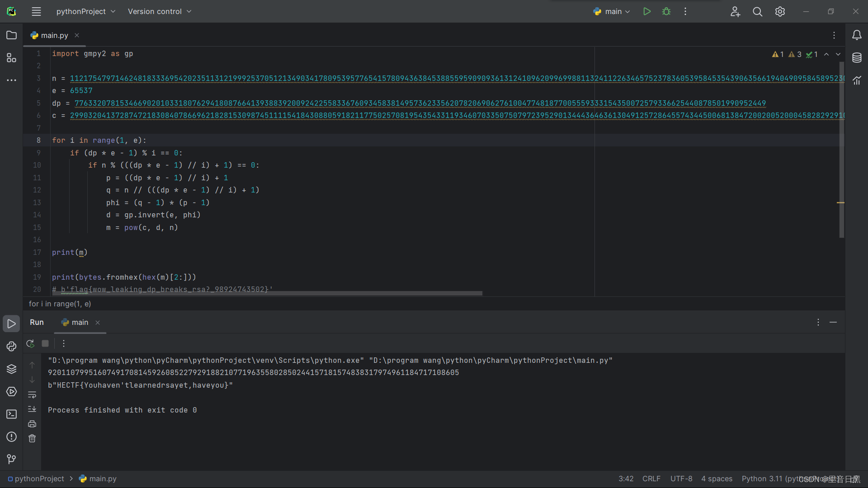Select the main.py editor tab
Viewport: 868px width, 488px height.
tap(54, 35)
